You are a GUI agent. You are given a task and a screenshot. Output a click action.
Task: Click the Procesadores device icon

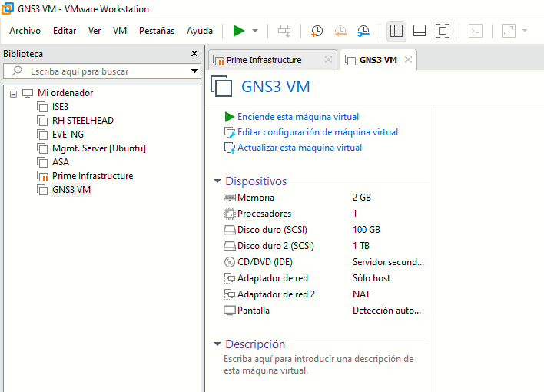pyautogui.click(x=229, y=214)
